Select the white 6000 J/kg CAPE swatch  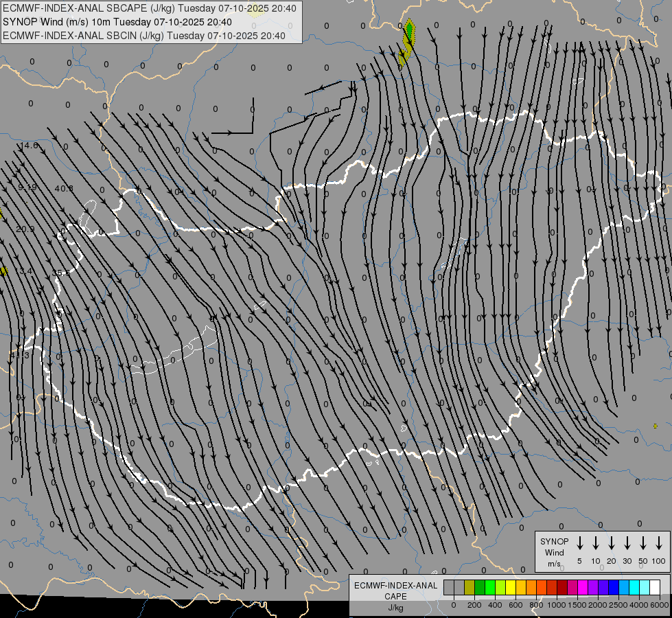(x=655, y=587)
